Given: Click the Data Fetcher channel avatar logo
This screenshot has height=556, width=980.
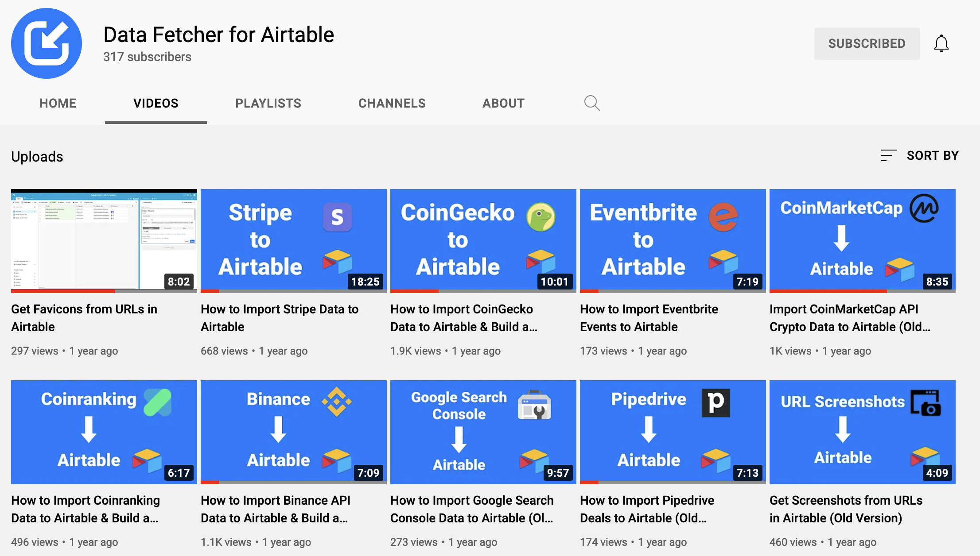Looking at the screenshot, I should (47, 43).
